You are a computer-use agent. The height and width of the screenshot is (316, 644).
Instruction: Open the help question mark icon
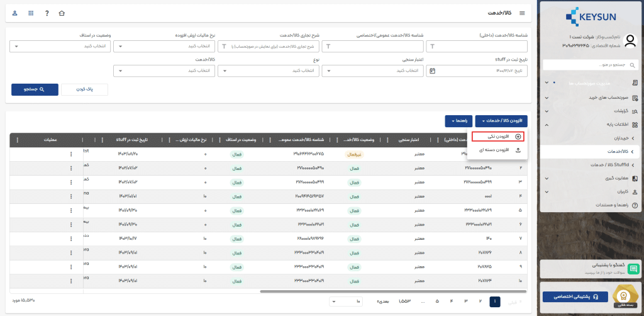47,13
